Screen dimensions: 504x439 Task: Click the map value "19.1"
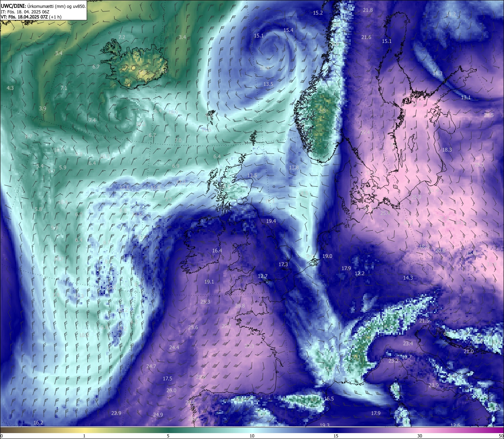coord(209,282)
